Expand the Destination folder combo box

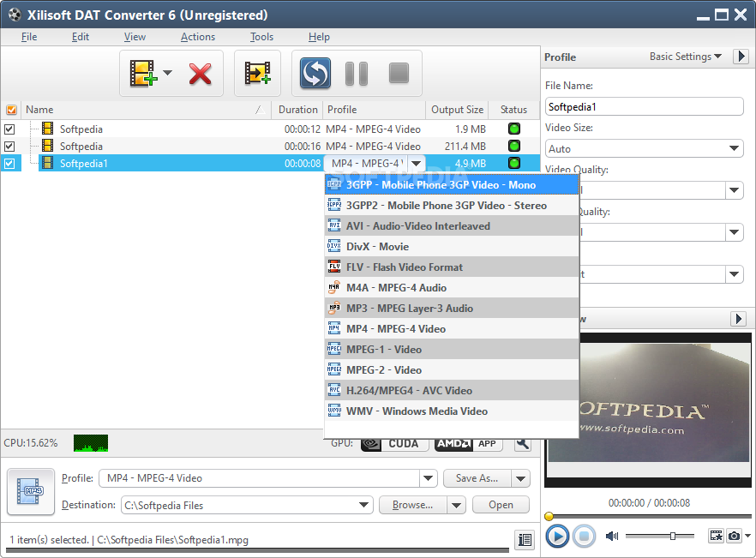(x=364, y=505)
